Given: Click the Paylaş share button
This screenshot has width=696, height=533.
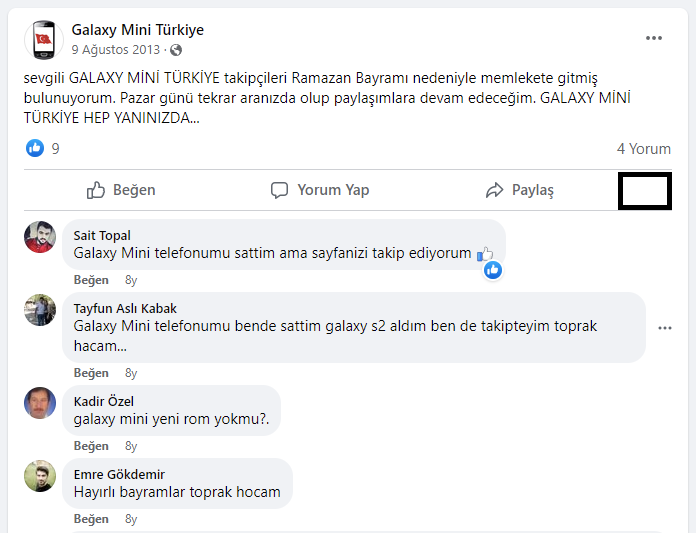Looking at the screenshot, I should pyautogui.click(x=519, y=190).
